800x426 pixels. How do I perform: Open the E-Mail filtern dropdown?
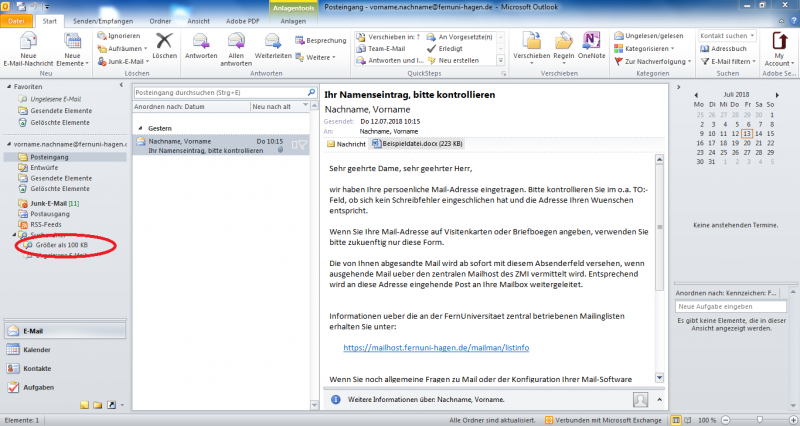tap(728, 61)
